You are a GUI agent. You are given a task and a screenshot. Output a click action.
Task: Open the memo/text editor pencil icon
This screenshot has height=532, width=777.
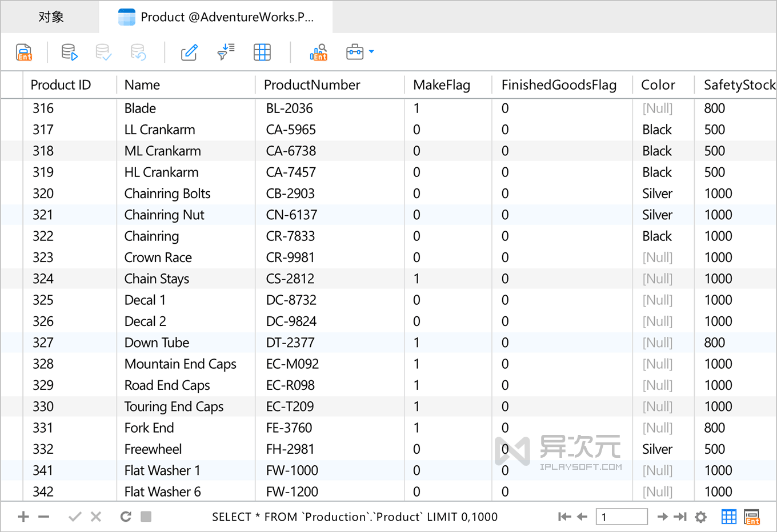pyautogui.click(x=189, y=53)
